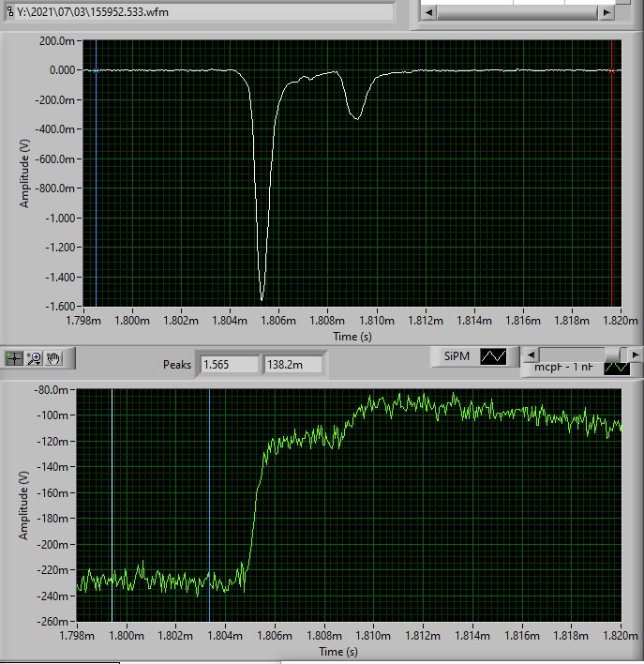
Task: Click lower graph's Amplitude (V) axis label
Action: click(x=23, y=505)
